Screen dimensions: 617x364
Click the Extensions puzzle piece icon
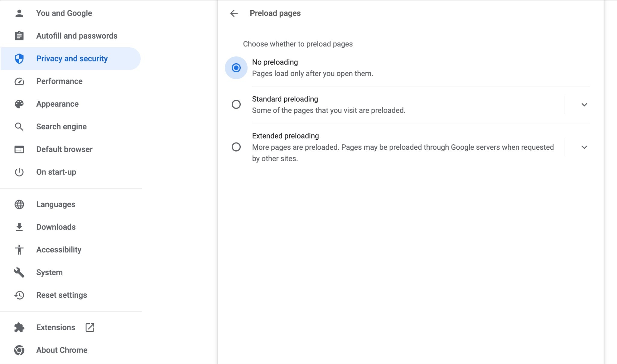point(19,328)
